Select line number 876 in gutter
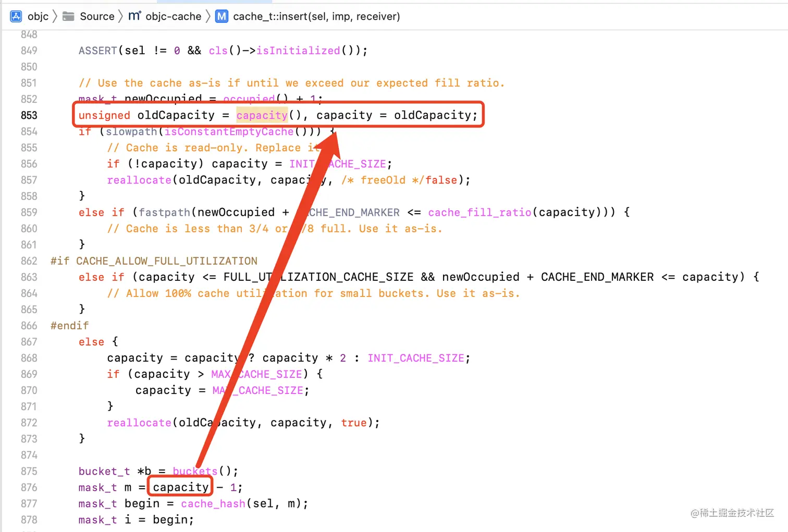Viewport: 788px width, 532px height. pyautogui.click(x=29, y=487)
